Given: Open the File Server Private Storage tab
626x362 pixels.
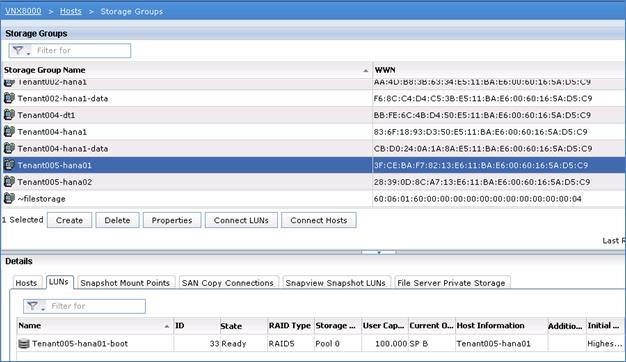Looking at the screenshot, I should tap(452, 283).
